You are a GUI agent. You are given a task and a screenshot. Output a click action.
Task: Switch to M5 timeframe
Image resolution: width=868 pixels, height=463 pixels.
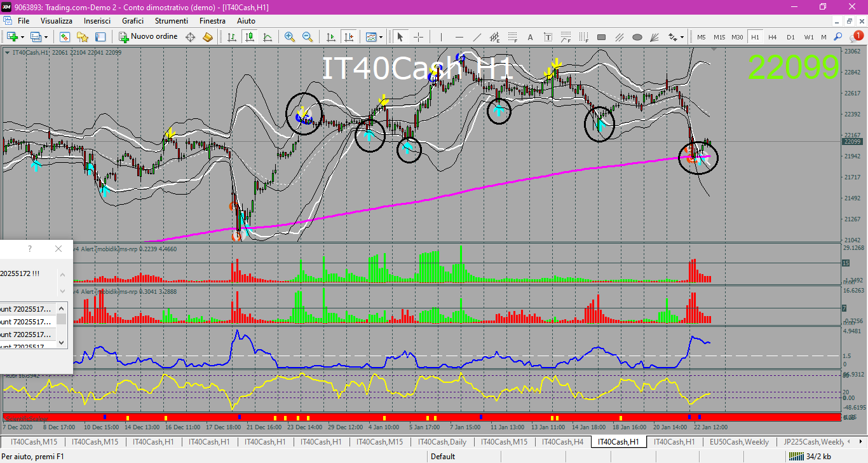tap(702, 37)
